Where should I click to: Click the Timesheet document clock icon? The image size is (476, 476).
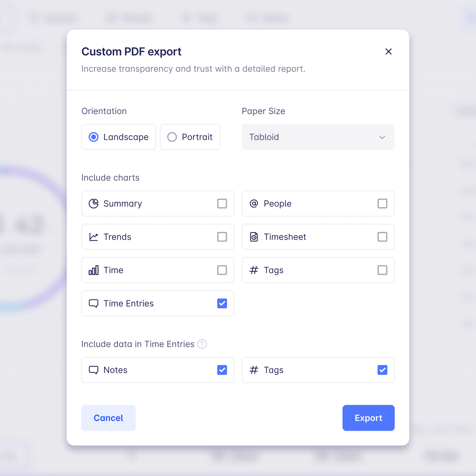click(x=254, y=237)
